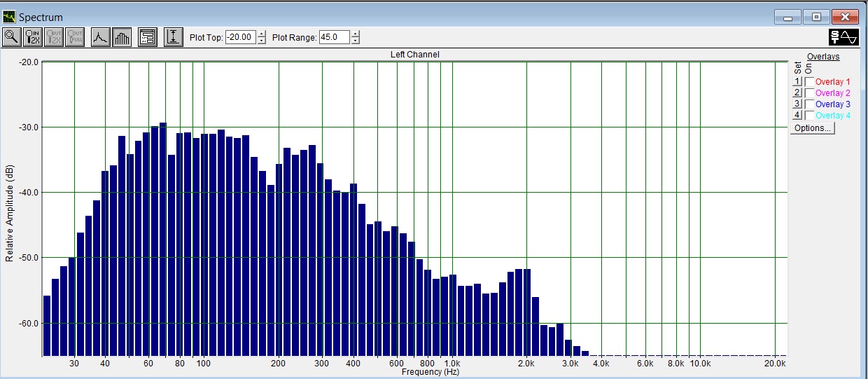Switch to line plot display mode

pos(101,37)
